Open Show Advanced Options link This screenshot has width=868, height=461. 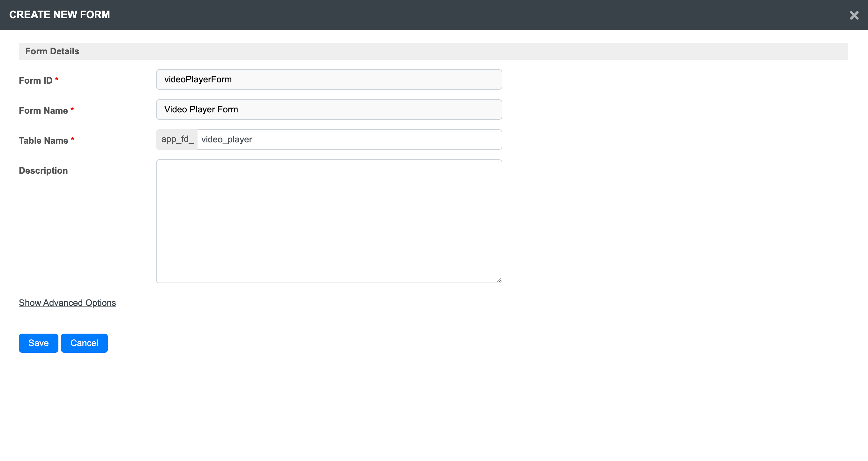click(67, 303)
